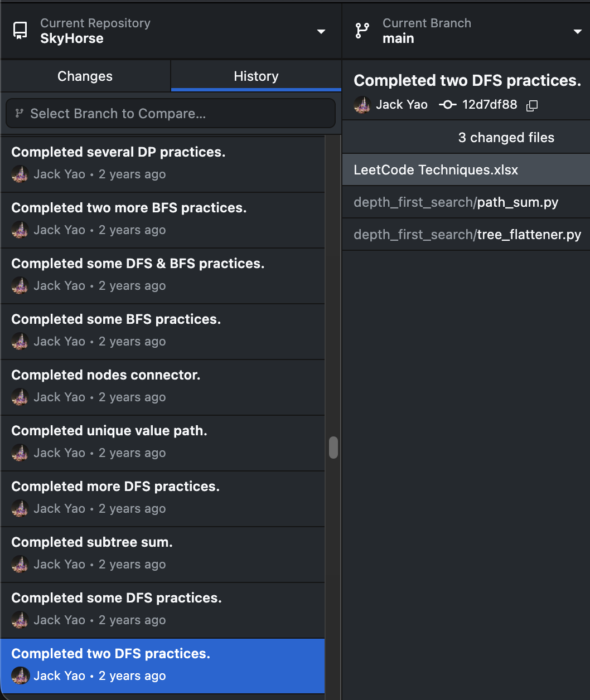Screen dimensions: 590x700
Task: Click avatar on Completed unique value path commit
Action: tap(20, 453)
